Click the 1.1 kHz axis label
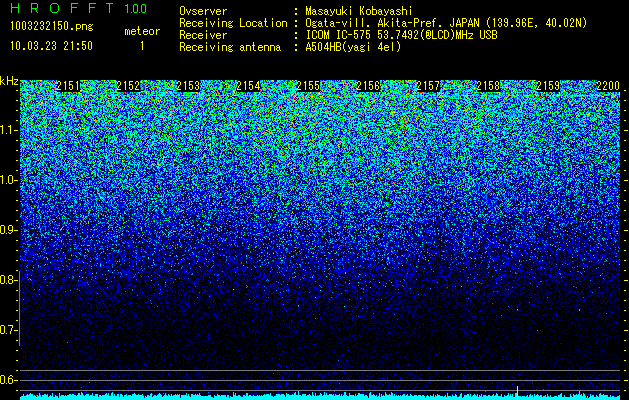This screenshot has height=400, width=629. [x=9, y=130]
